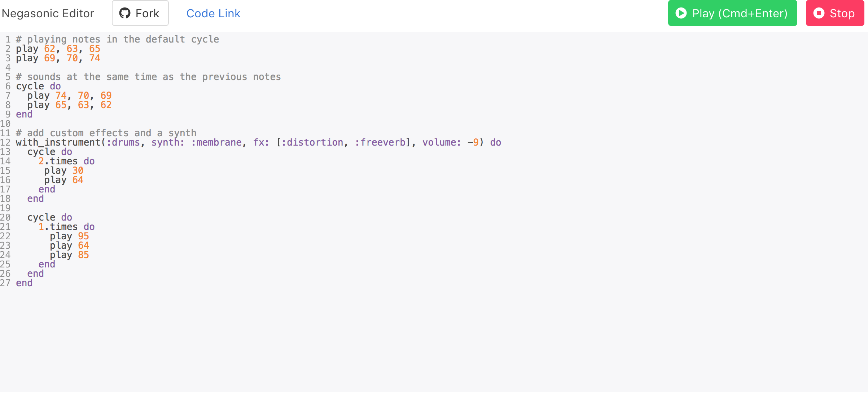
Task: Click the Negasonic Editor title
Action: [48, 13]
